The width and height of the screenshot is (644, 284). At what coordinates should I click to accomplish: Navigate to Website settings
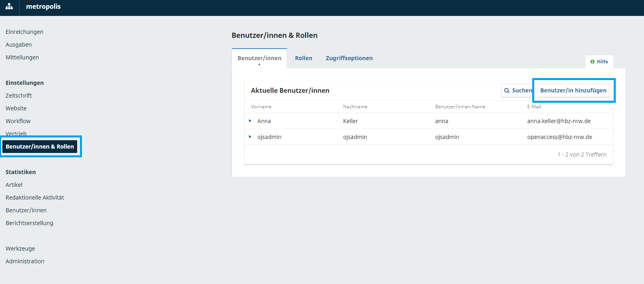coord(16,108)
